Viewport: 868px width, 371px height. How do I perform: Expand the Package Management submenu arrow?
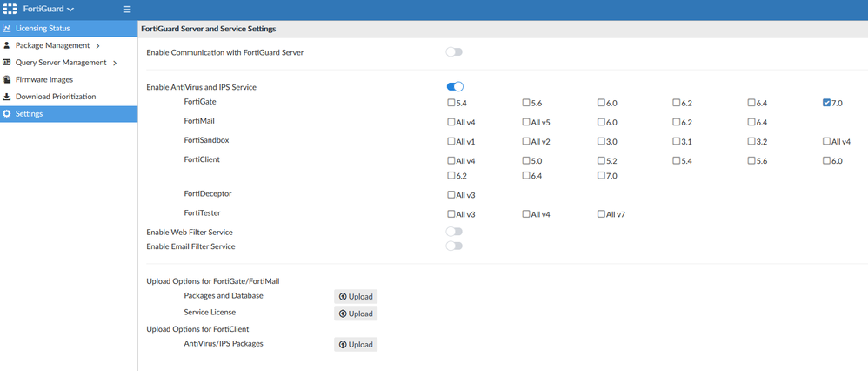pos(97,45)
